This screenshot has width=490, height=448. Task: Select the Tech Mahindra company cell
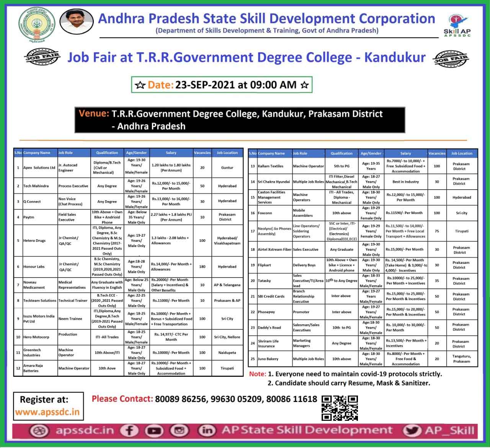point(40,186)
